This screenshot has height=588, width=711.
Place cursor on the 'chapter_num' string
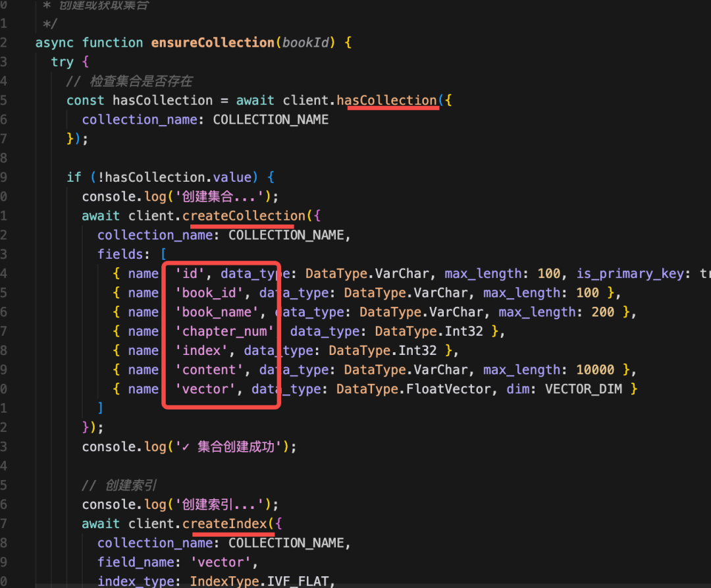[225, 331]
